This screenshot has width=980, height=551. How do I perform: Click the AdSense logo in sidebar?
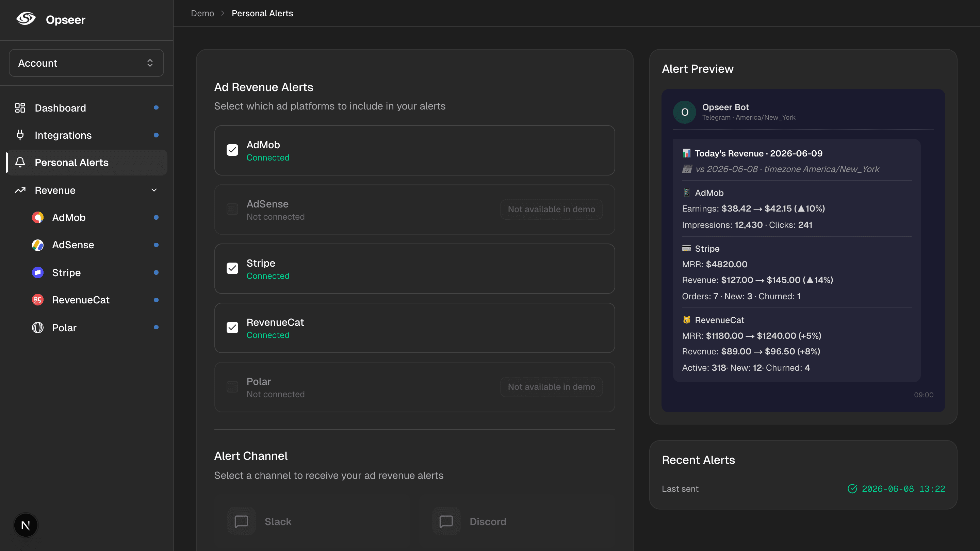click(x=38, y=245)
